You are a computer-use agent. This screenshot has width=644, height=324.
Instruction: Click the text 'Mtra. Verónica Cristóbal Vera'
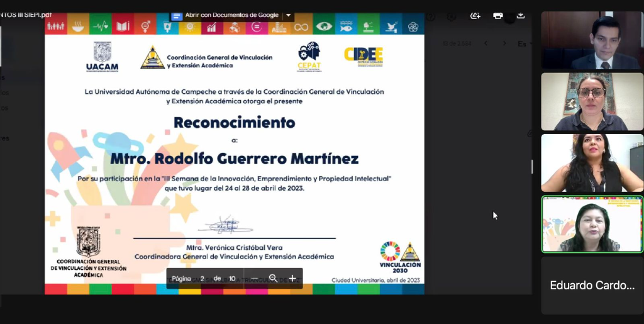click(234, 248)
